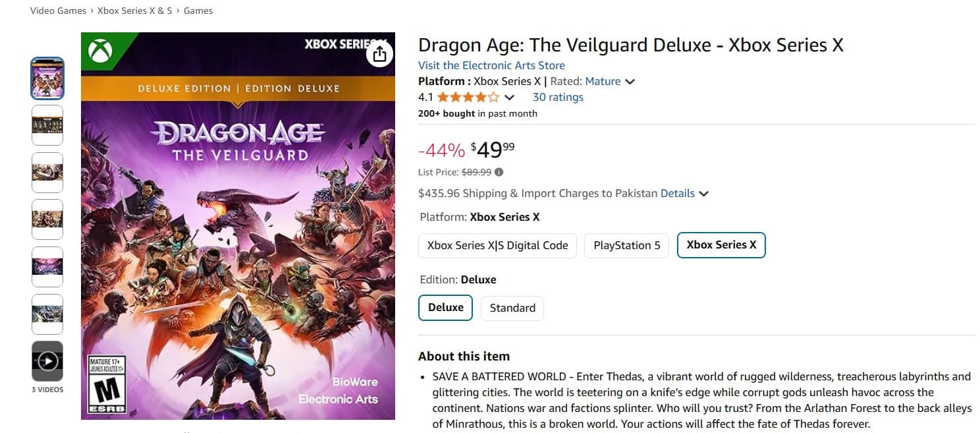Expand shipping Details chevron

(703, 194)
